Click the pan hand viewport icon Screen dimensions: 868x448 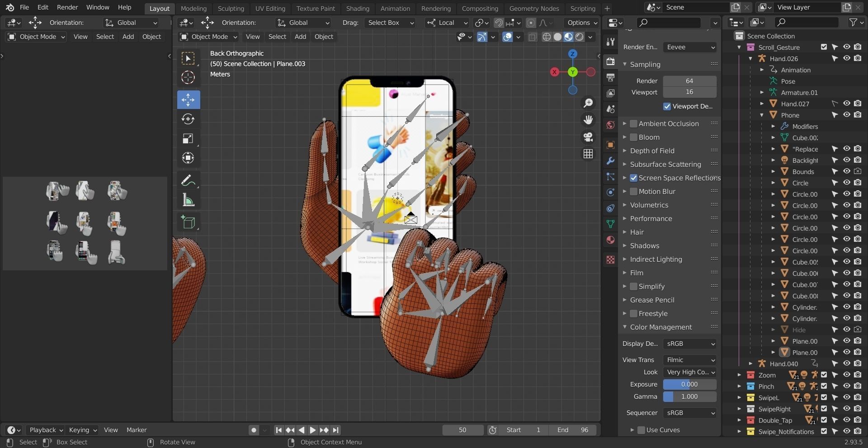pyautogui.click(x=588, y=120)
